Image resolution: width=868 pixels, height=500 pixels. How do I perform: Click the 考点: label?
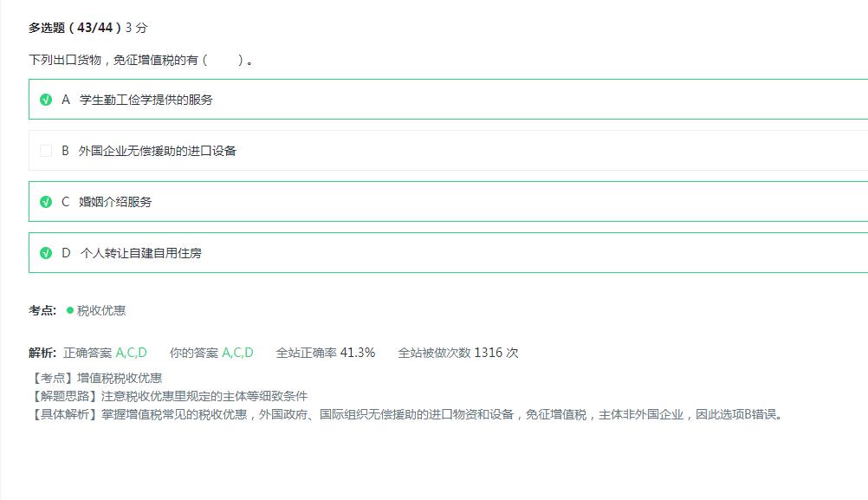coord(42,310)
